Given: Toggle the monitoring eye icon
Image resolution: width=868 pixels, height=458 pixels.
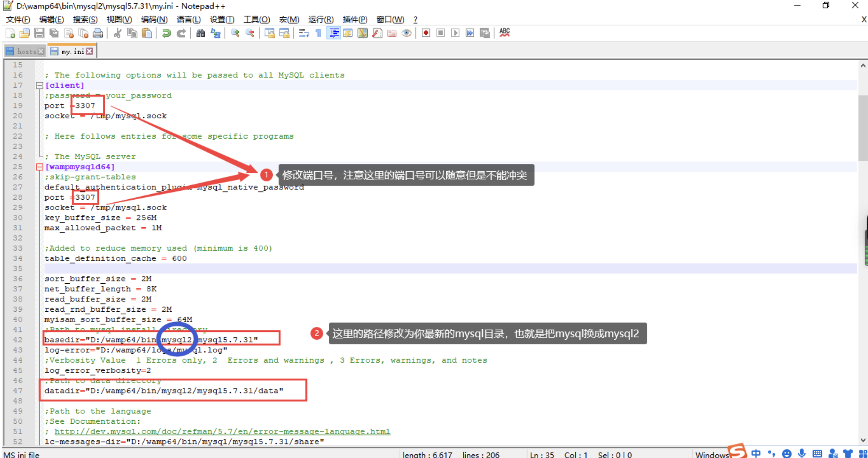Looking at the screenshot, I should 406,33.
